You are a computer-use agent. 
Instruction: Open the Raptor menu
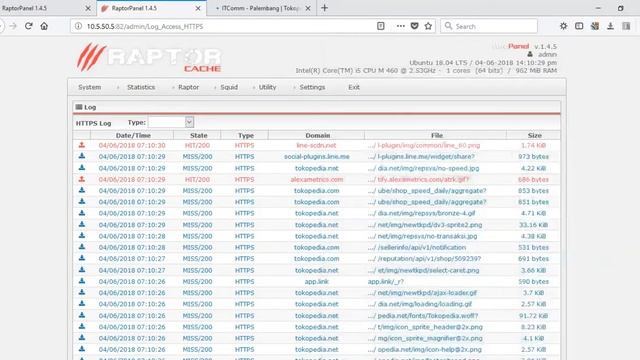click(x=188, y=87)
